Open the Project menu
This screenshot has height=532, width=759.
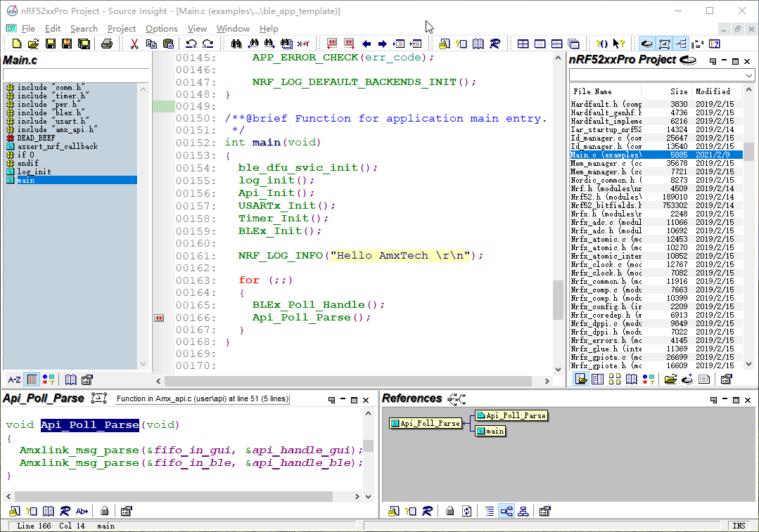pos(121,29)
